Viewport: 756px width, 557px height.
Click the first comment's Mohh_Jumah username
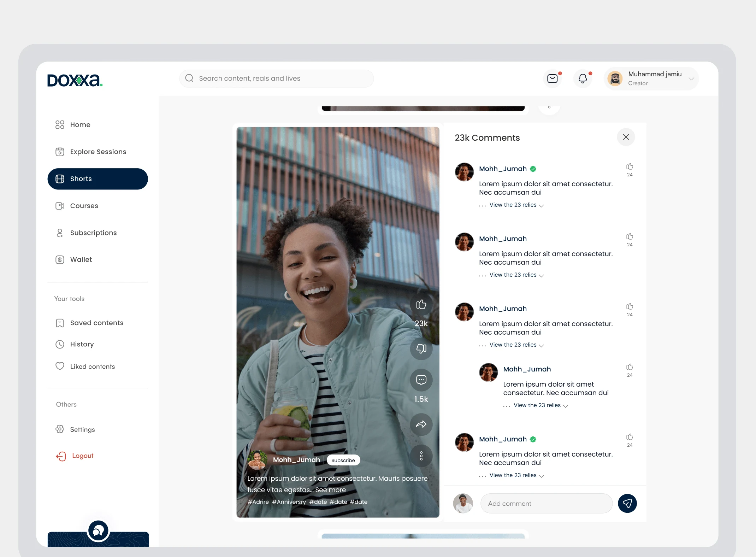503,169
